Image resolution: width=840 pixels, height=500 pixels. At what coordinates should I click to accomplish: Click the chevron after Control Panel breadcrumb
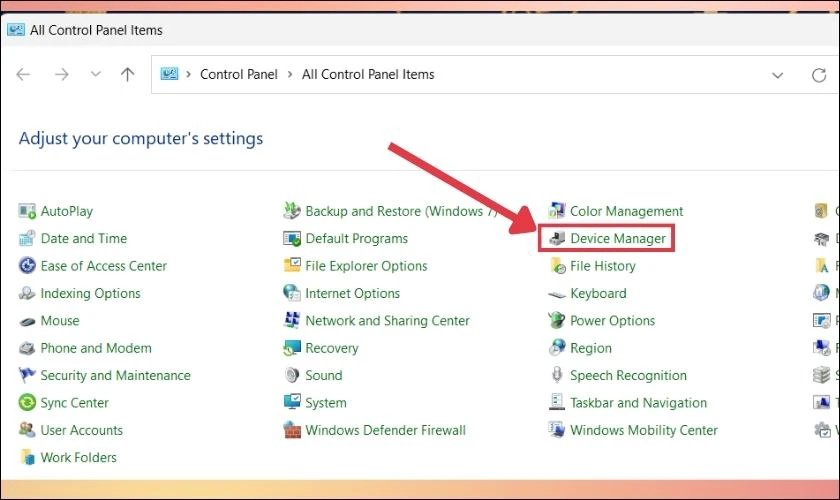click(x=290, y=74)
